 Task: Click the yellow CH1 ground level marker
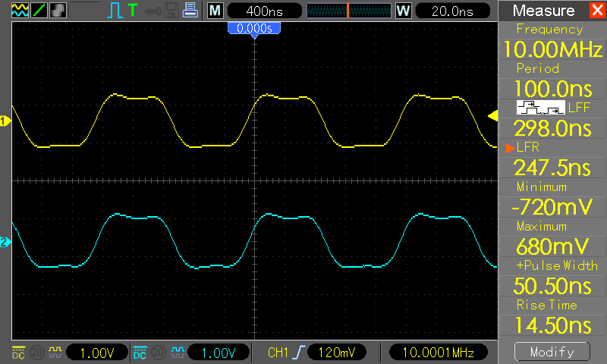[x=5, y=121]
